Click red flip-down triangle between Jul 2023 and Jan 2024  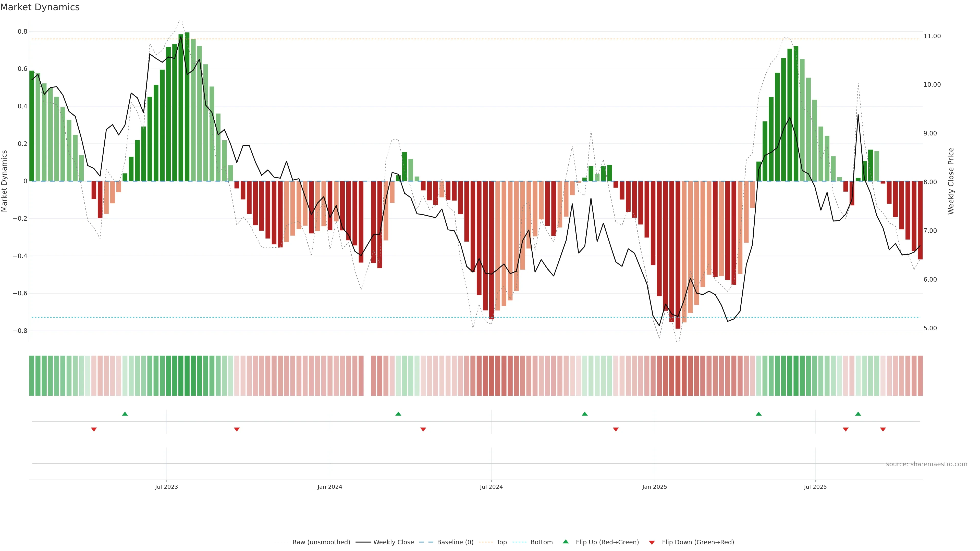(237, 429)
